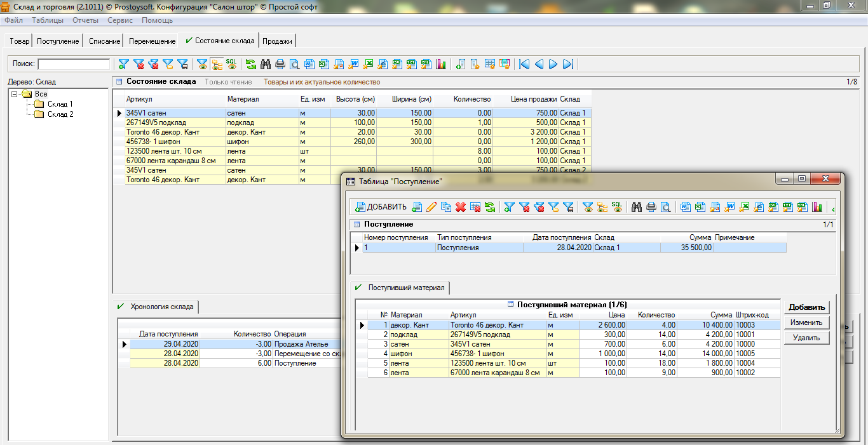Click the binoculars search icon in main toolbar

pos(266,64)
